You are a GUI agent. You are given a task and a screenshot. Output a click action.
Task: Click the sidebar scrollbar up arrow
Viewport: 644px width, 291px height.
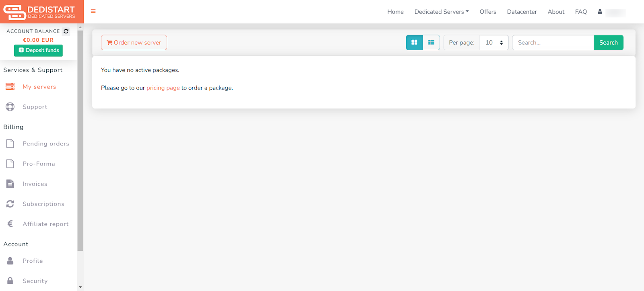coord(80,28)
